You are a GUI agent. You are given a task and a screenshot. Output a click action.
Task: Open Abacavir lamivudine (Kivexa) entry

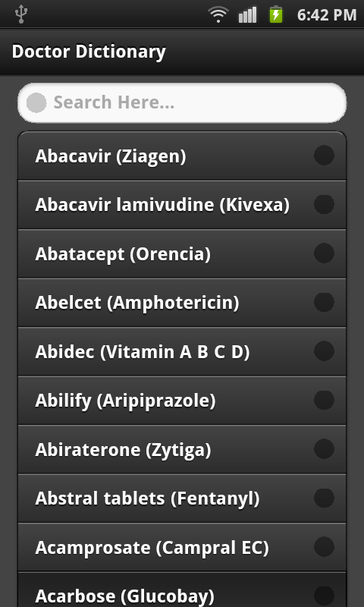[x=182, y=205]
